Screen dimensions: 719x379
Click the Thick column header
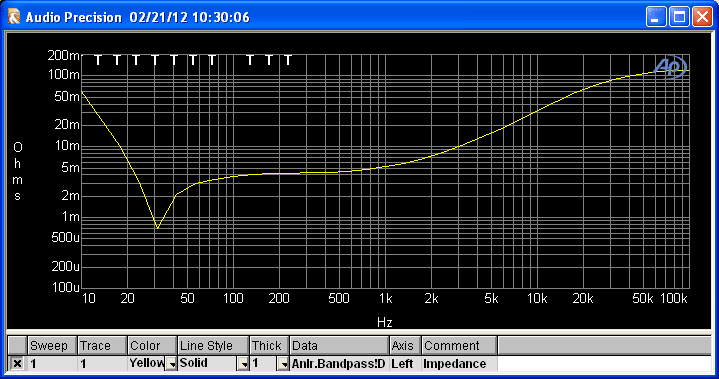pos(269,346)
